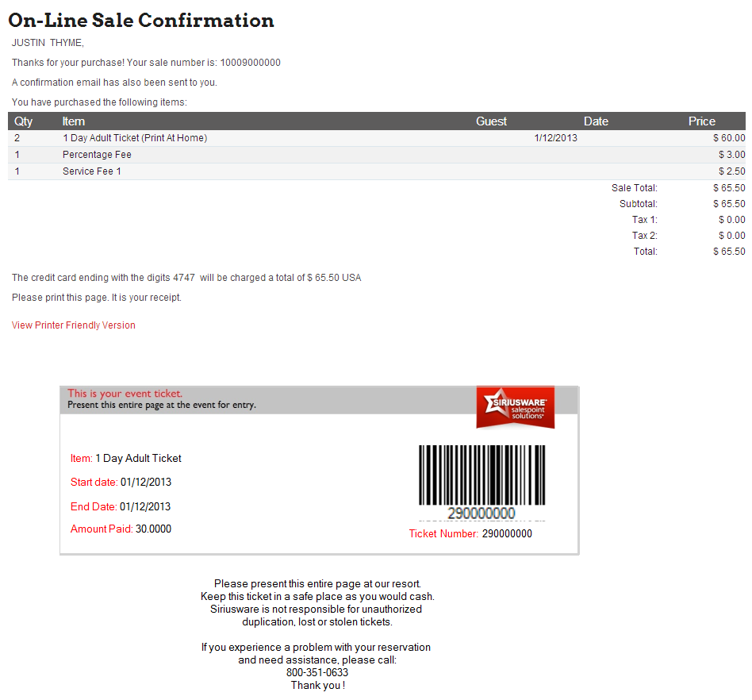Click the ticket End Date field
This screenshot has width=752, height=700.
pyautogui.click(x=121, y=507)
